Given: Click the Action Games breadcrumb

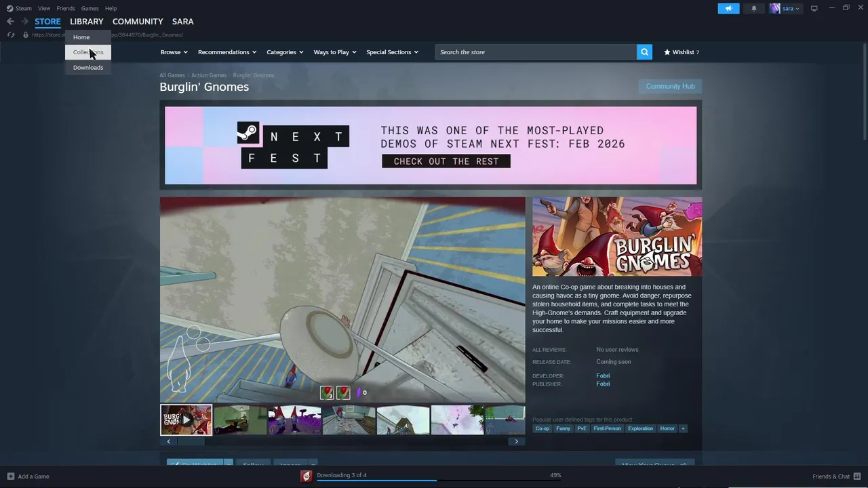Looking at the screenshot, I should [209, 75].
